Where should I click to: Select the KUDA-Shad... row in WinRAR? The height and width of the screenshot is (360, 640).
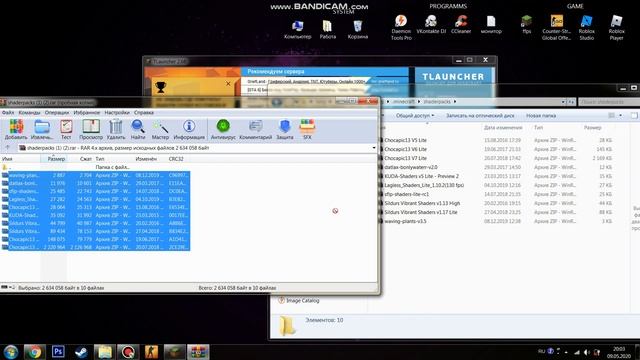point(95,215)
